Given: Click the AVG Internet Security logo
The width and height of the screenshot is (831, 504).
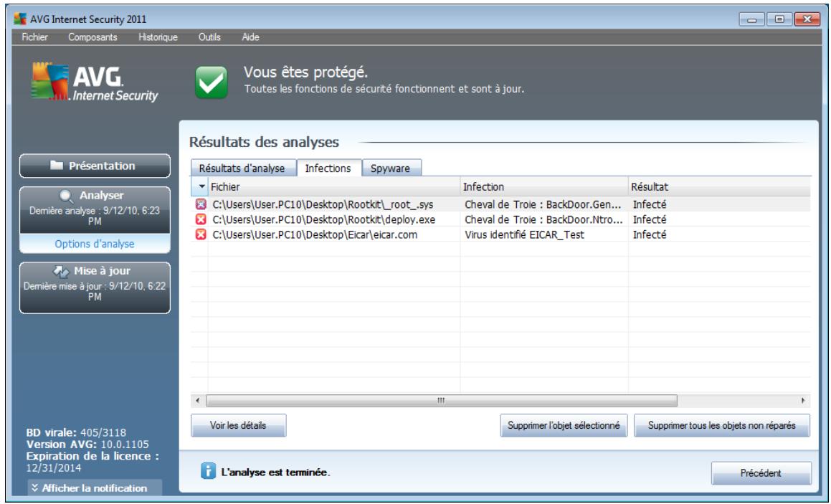Looking at the screenshot, I should tap(95, 82).
